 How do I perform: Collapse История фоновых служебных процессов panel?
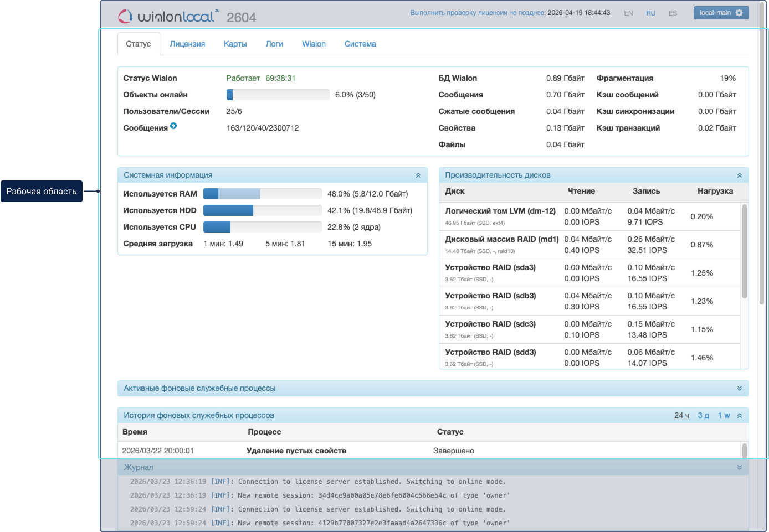[739, 416]
